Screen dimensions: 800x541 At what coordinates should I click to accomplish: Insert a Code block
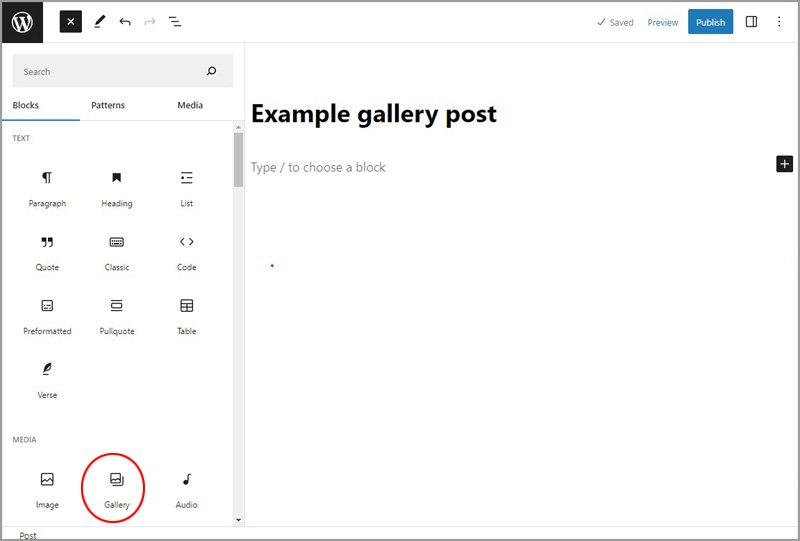pyautogui.click(x=186, y=253)
